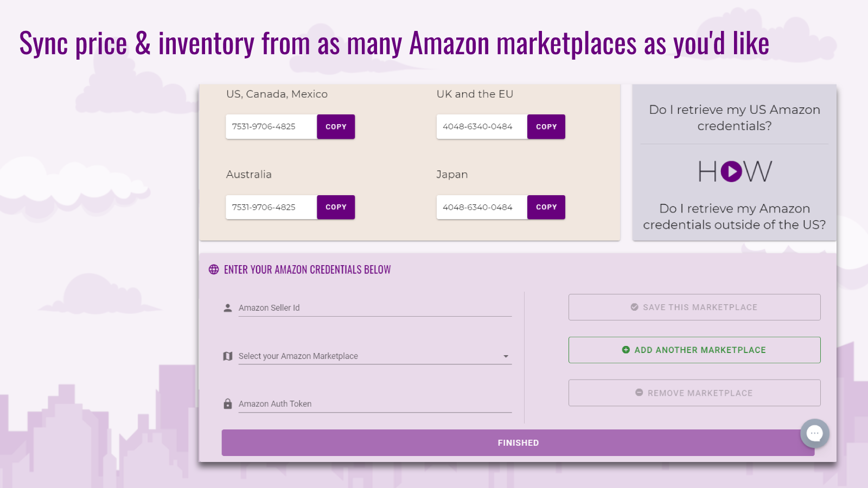Copy the US, Canada, Mexico credential code
Image resolution: width=868 pixels, height=488 pixels.
click(x=335, y=126)
